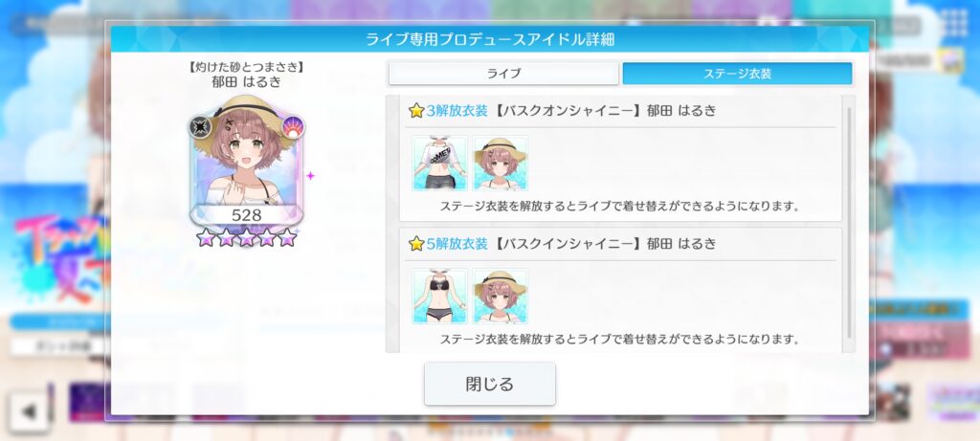Open the バスクオンシャイニー straw hat head thumbnail

tap(500, 163)
